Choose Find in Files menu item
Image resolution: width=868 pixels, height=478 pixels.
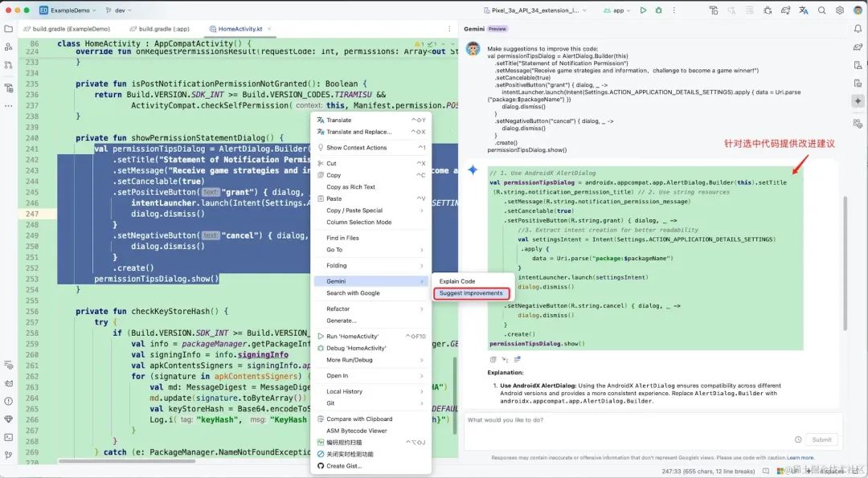(371, 238)
